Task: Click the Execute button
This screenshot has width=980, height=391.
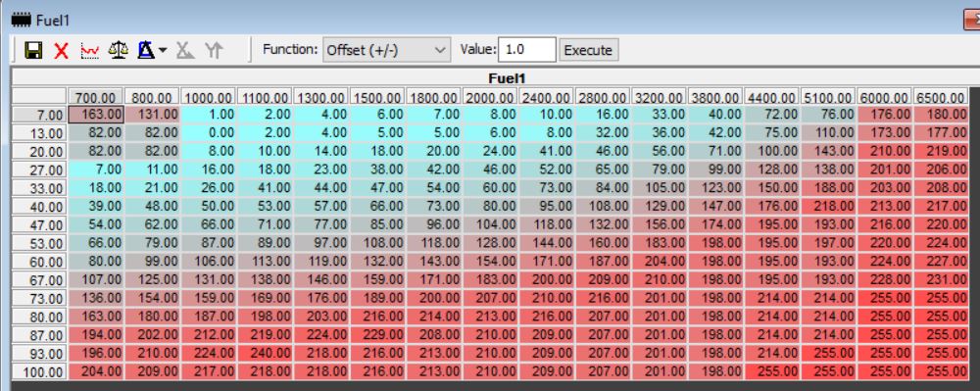Action: (588, 50)
